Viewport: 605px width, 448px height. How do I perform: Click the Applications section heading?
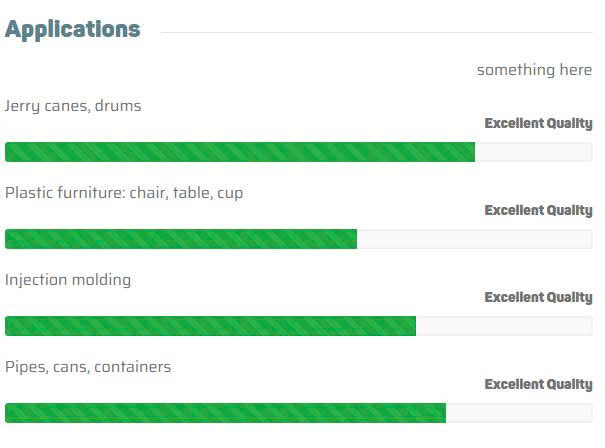click(x=72, y=29)
